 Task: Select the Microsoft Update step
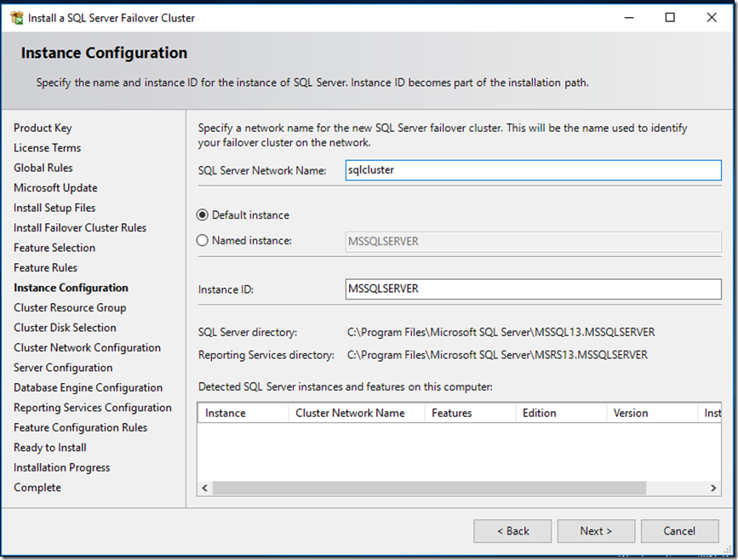(55, 188)
